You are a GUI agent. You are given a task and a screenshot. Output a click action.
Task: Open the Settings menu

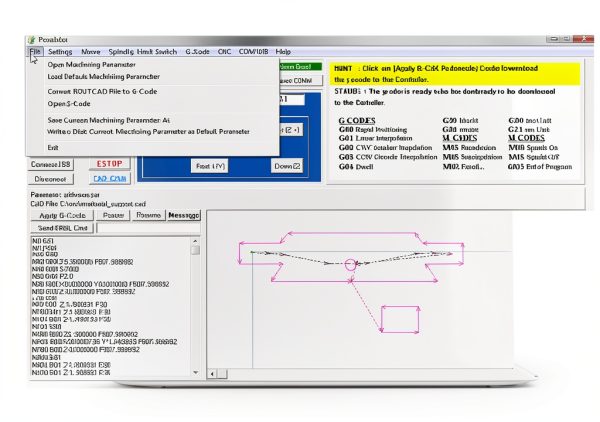[x=60, y=52]
